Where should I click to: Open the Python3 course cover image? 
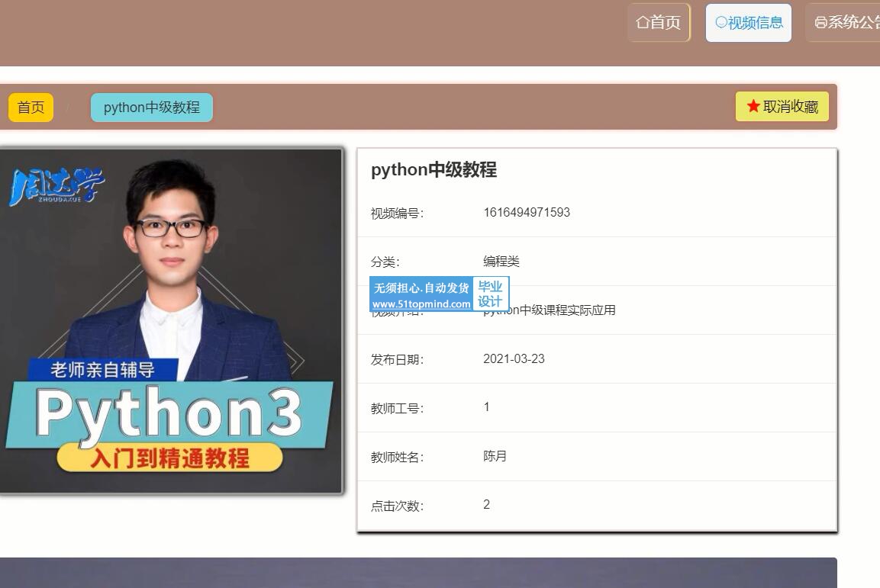(171, 320)
